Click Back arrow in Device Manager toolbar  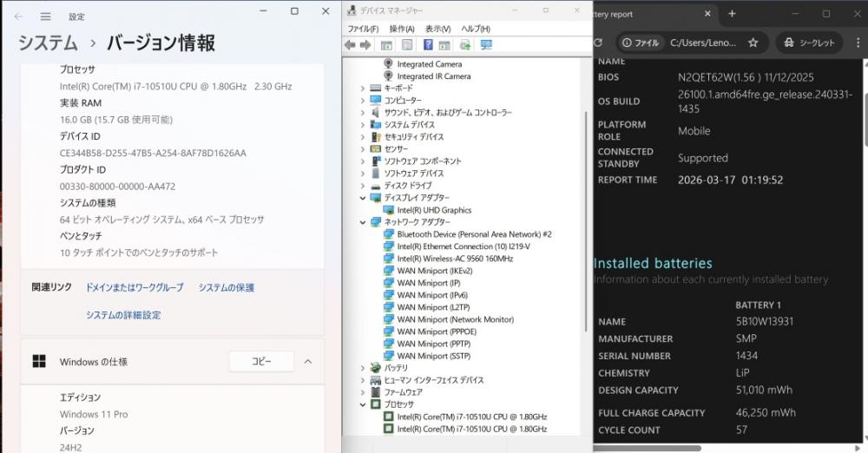(349, 45)
